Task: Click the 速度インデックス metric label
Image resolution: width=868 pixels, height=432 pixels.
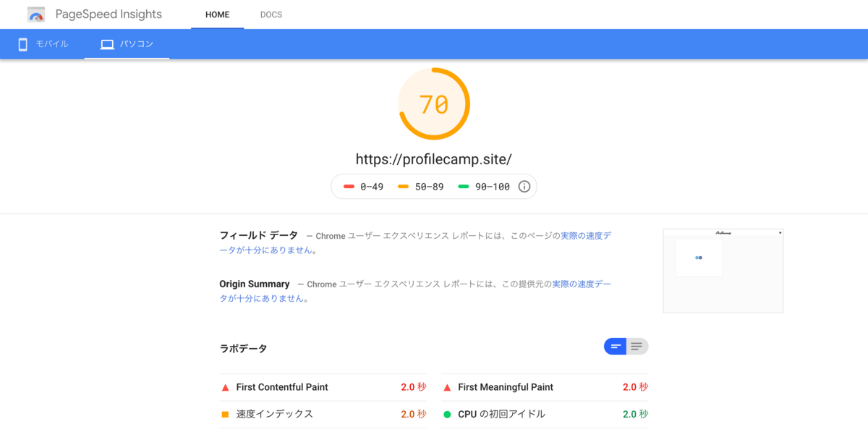Action: (x=275, y=414)
